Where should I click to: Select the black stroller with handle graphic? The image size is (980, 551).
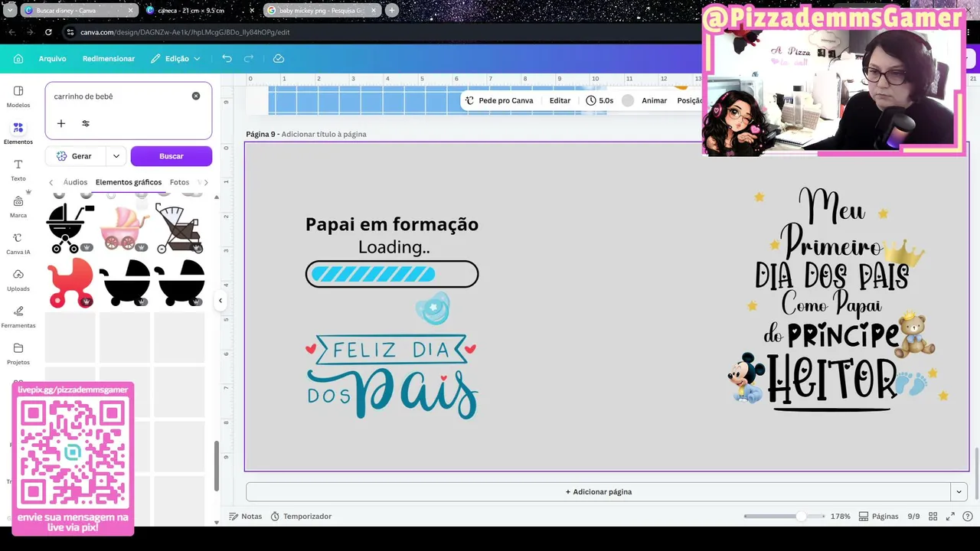70,228
